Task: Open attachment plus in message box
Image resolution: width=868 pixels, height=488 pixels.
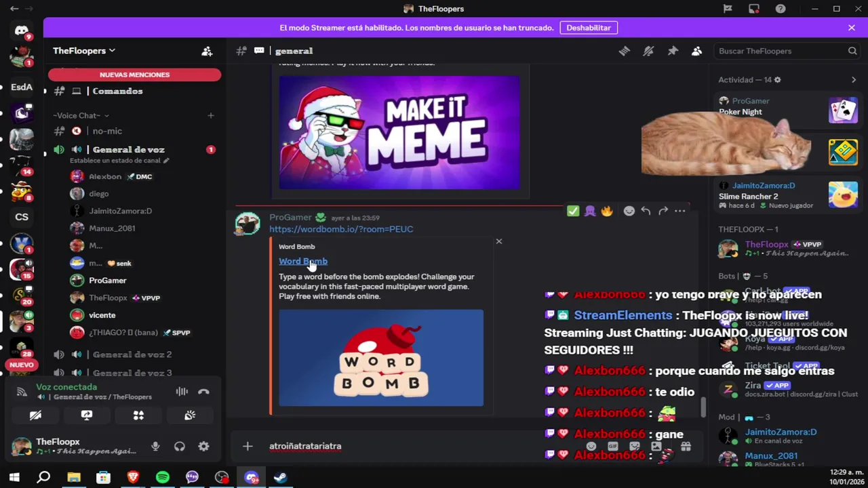Action: [x=248, y=446]
